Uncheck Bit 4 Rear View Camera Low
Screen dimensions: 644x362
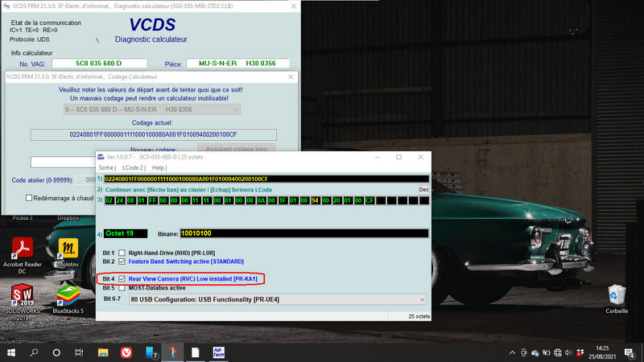122,278
